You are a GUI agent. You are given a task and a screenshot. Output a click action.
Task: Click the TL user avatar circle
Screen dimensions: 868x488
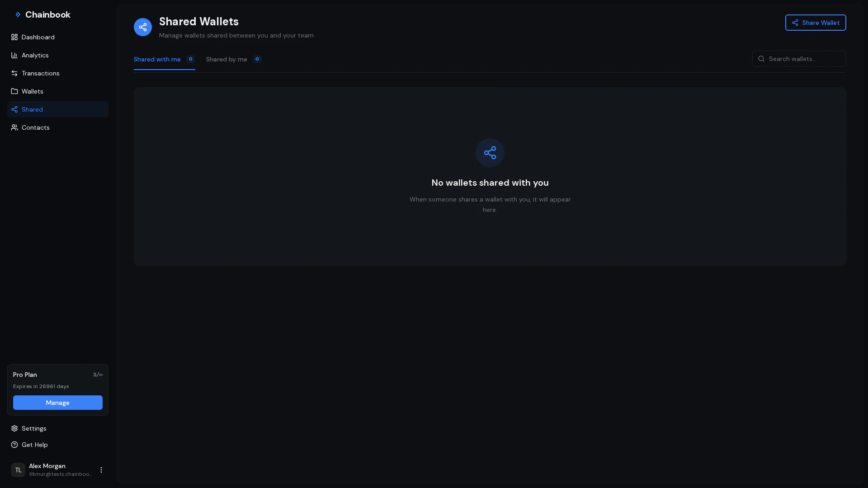coord(18,470)
